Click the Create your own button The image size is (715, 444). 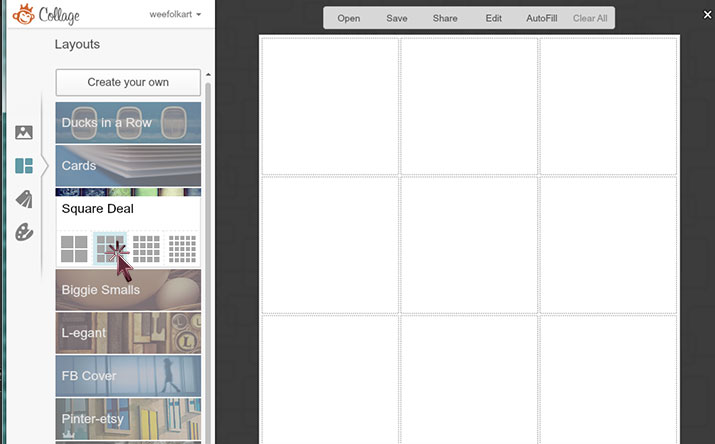(x=128, y=83)
